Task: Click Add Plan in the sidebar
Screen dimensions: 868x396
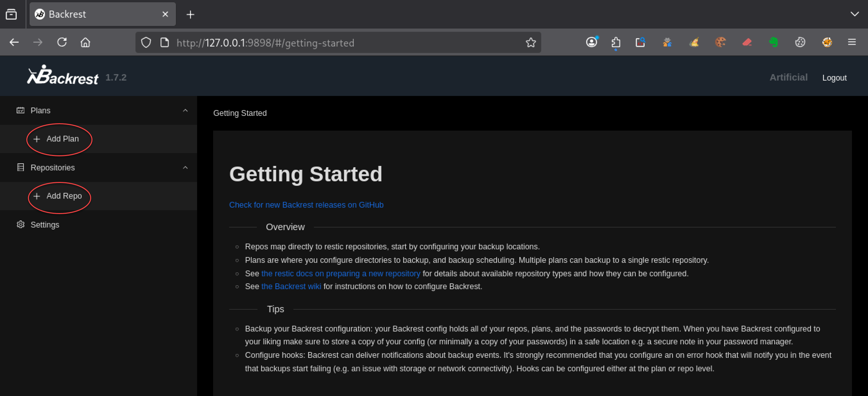Action: (99, 139)
